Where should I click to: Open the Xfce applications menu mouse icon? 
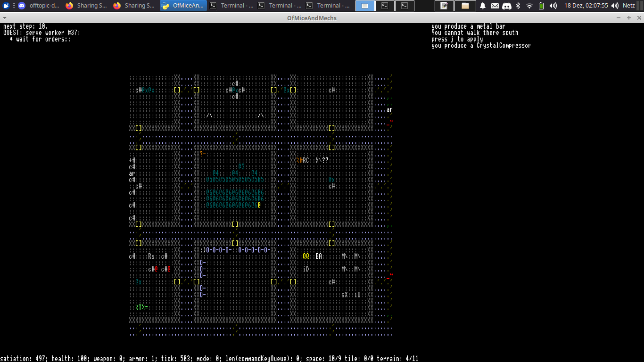coord(7,6)
